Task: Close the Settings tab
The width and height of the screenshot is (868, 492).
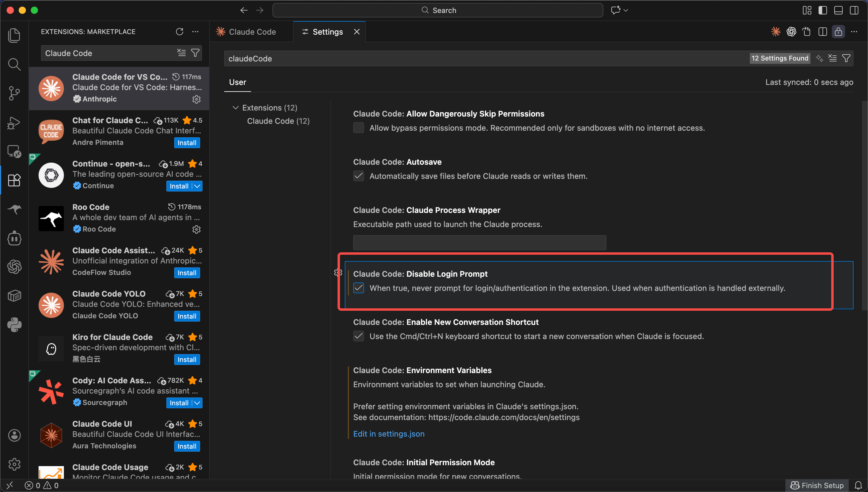Action: pyautogui.click(x=357, y=32)
